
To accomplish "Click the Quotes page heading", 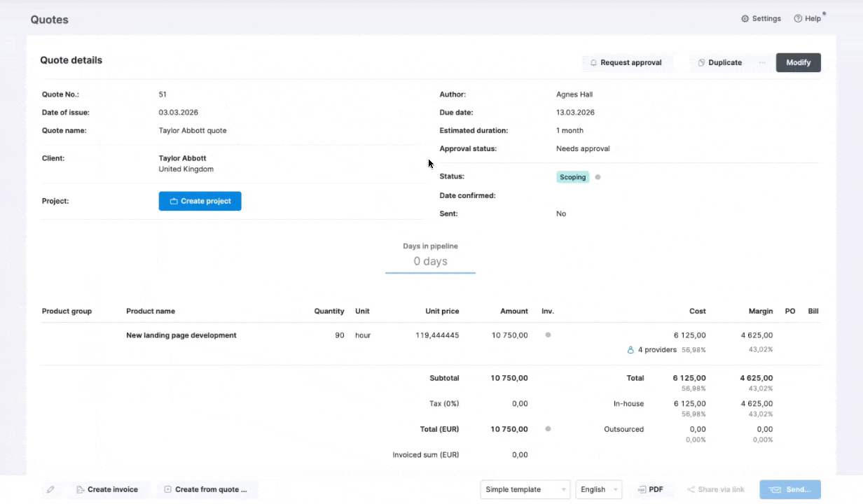I will click(49, 20).
